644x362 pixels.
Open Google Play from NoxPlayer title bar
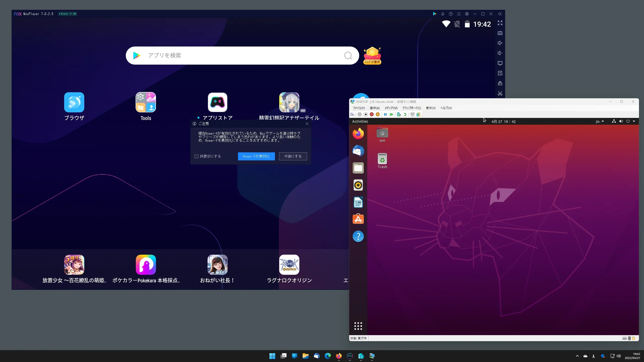coord(434,14)
